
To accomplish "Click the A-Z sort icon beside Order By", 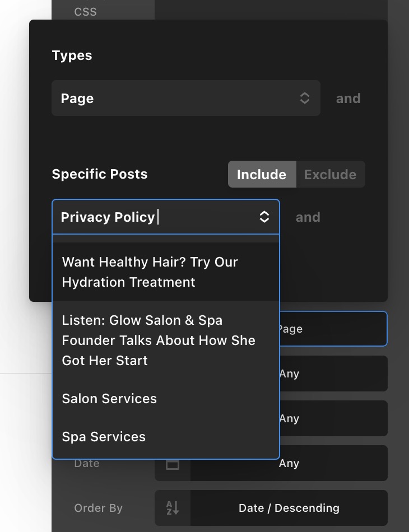I will pyautogui.click(x=173, y=508).
